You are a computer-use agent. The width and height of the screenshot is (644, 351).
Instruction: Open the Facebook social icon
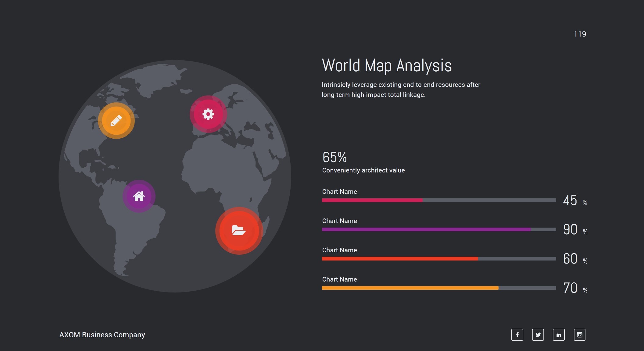click(x=517, y=335)
